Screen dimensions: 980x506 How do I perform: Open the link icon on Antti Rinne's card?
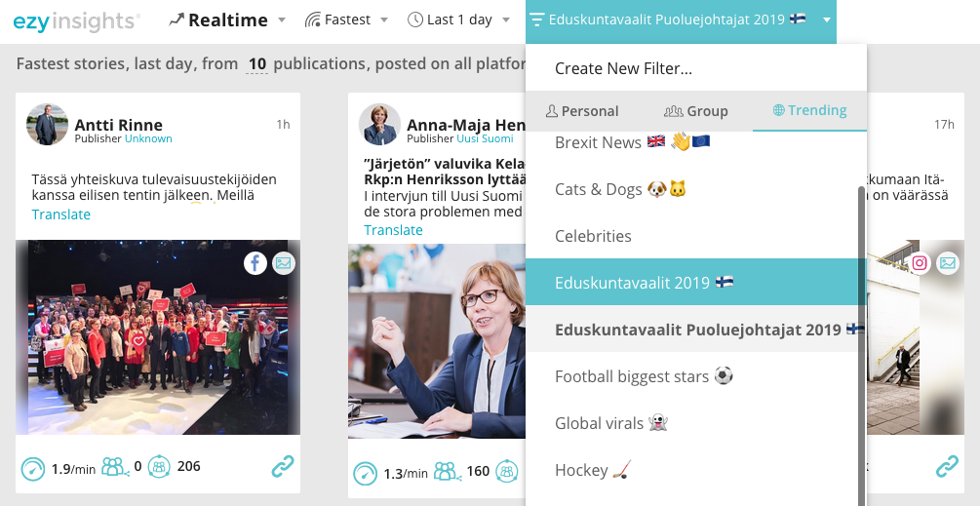click(283, 466)
